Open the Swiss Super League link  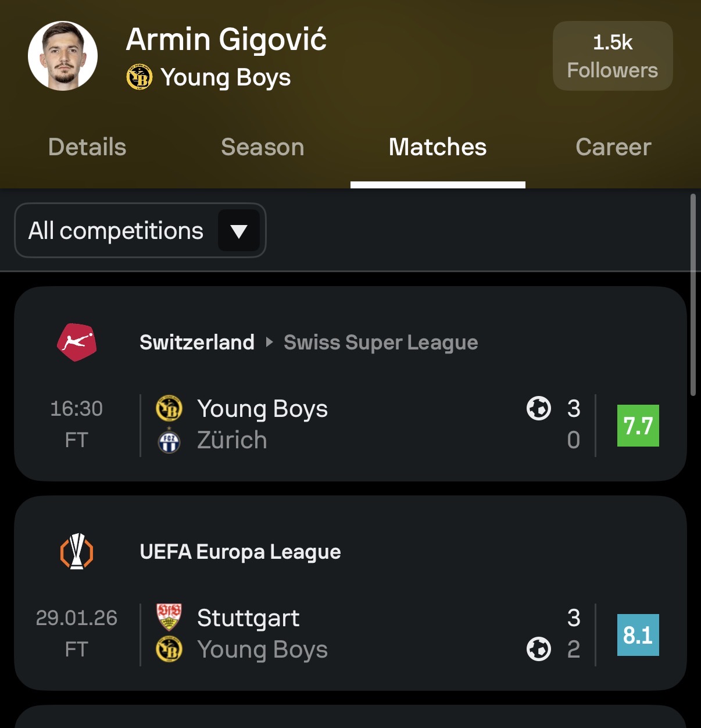click(381, 342)
